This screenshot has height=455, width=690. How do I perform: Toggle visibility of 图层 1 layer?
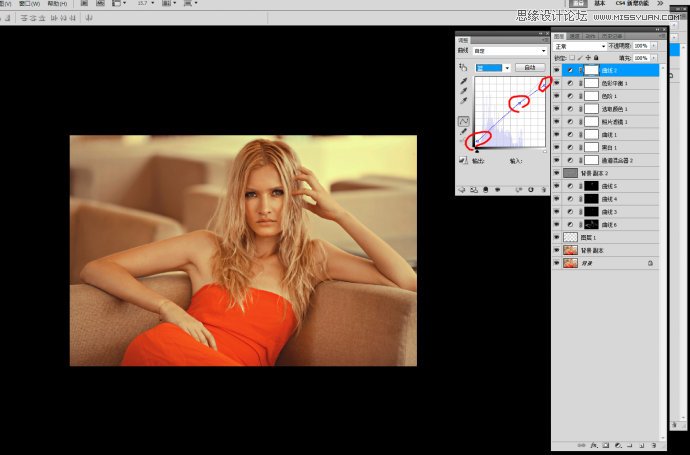tap(557, 237)
